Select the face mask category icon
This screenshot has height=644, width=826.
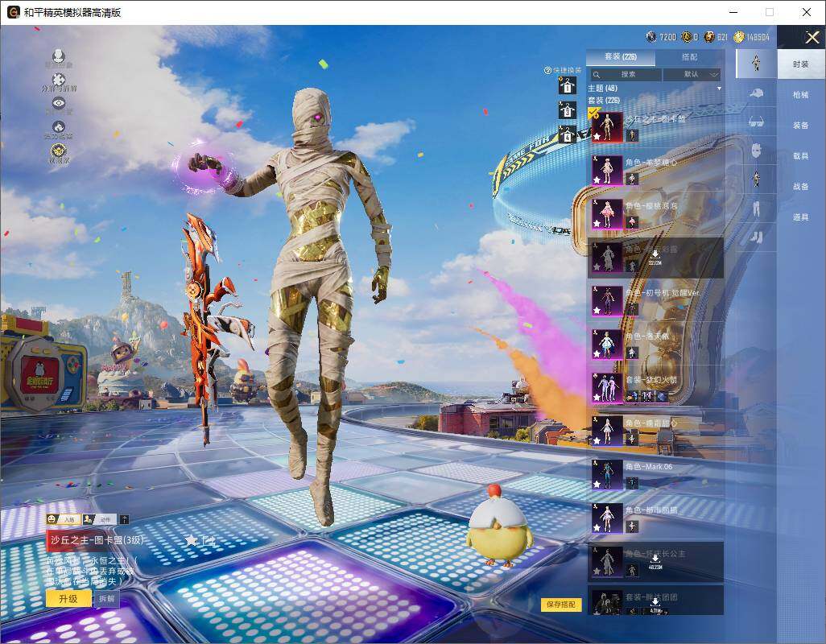pos(757,151)
